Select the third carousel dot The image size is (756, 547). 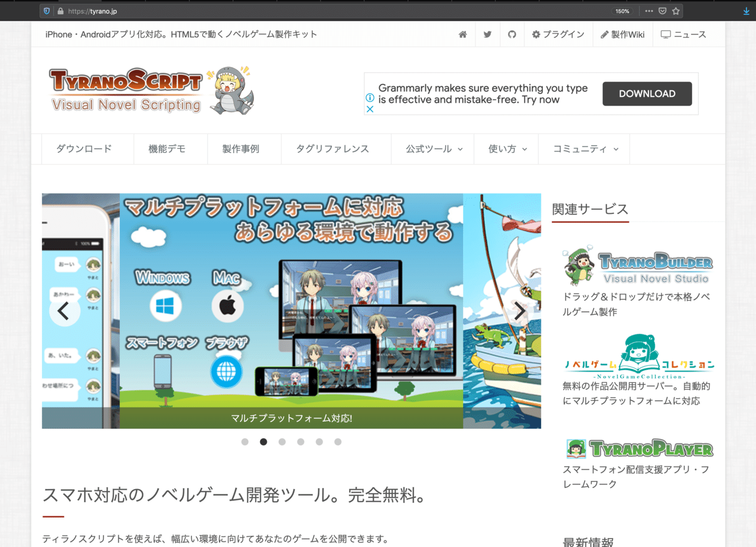282,442
